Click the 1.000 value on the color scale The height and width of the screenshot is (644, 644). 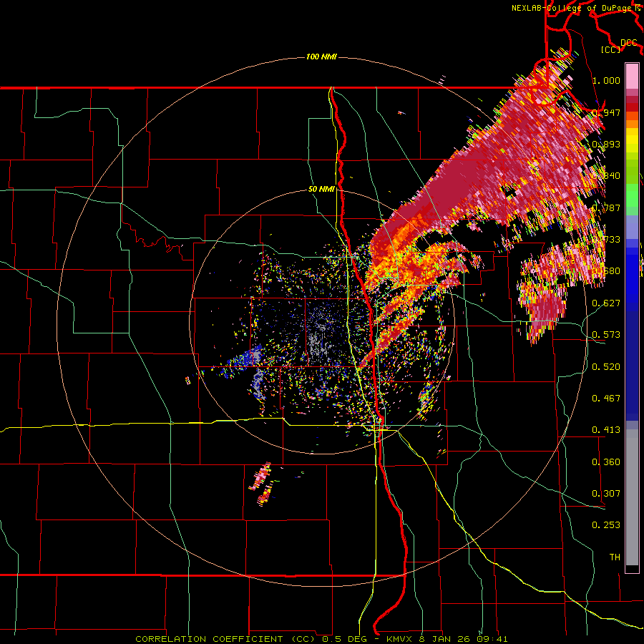point(606,80)
